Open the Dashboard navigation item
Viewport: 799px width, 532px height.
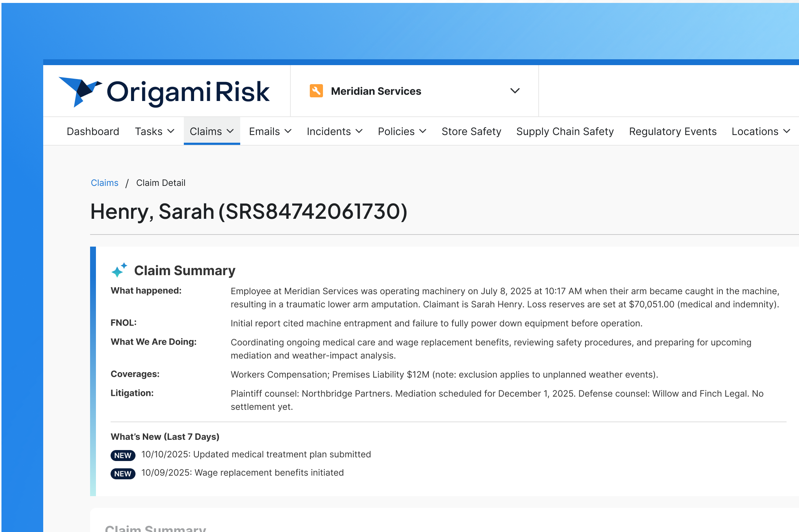(x=93, y=131)
